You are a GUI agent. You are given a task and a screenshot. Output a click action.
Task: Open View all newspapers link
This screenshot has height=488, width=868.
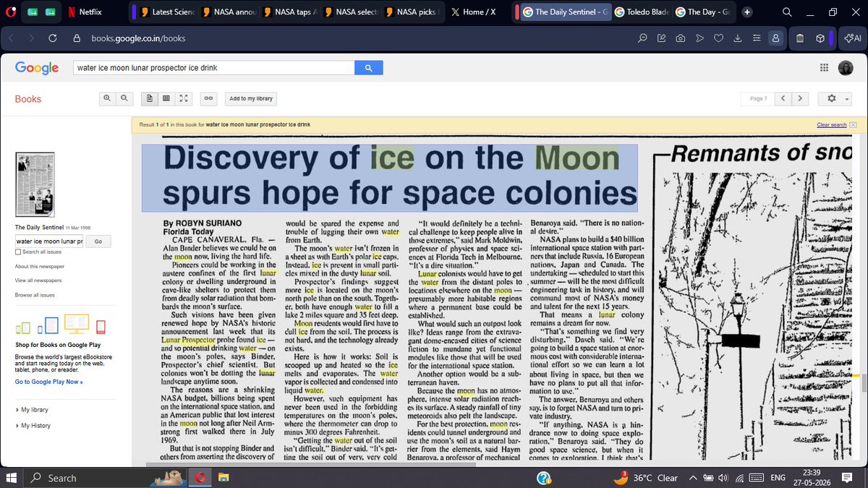(x=38, y=280)
